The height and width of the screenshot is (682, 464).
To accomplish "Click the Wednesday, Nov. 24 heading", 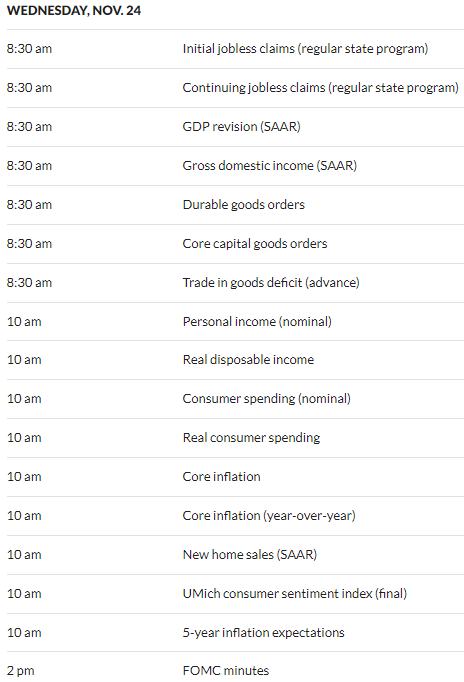I will coord(74,10).
